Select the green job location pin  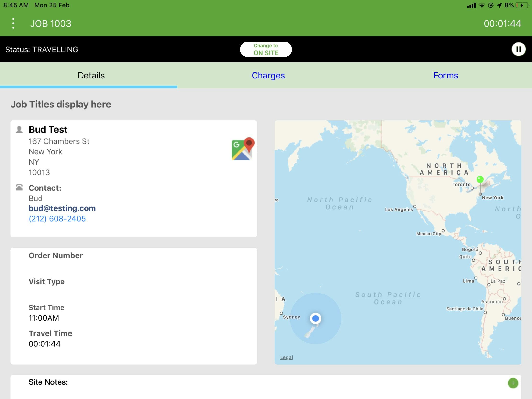point(480,179)
